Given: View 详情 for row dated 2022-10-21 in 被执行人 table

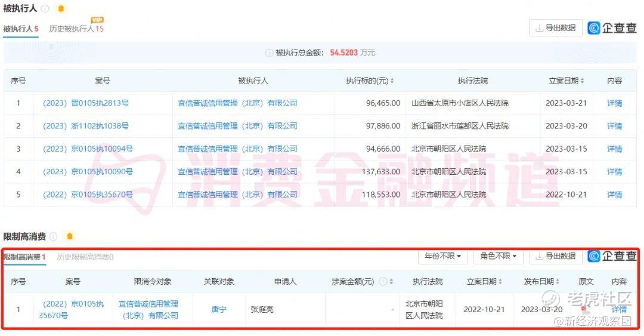Looking at the screenshot, I should [x=614, y=195].
